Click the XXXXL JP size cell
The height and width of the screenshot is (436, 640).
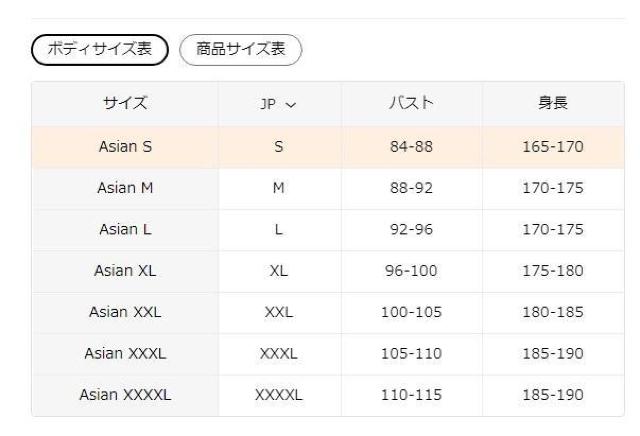click(x=279, y=395)
